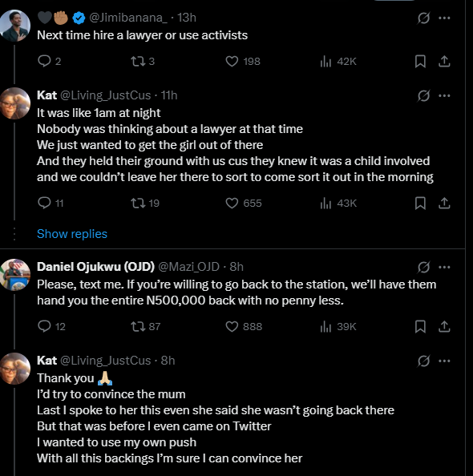This screenshot has height=476, width=473.
Task: Open @Living_JustCus handle on 11h tweet
Action: click(x=105, y=95)
